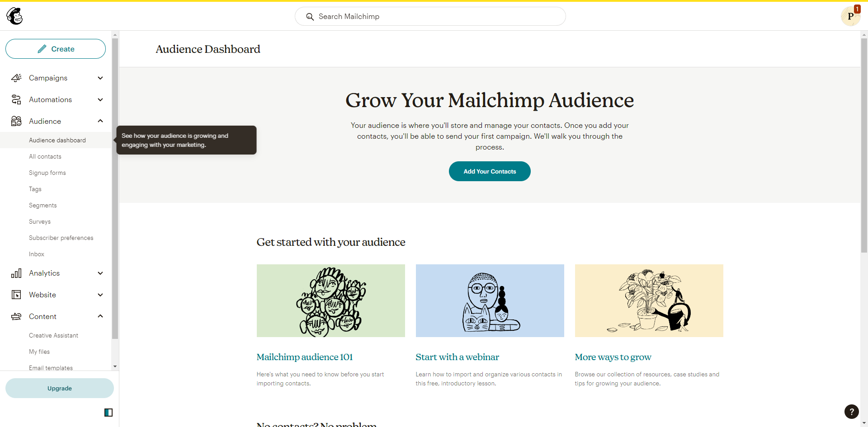Expand the Analytics menu chevron
The height and width of the screenshot is (427, 868).
(x=100, y=273)
